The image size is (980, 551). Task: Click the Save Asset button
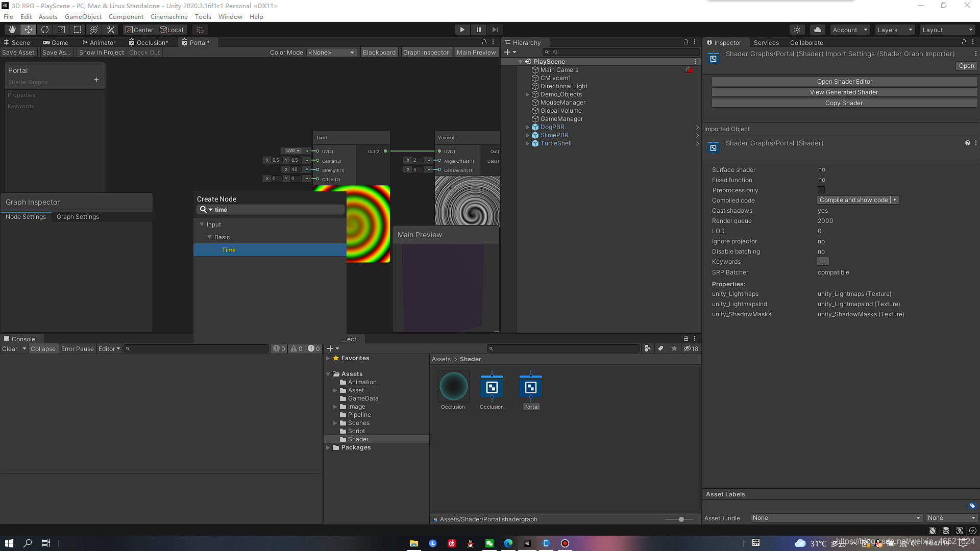(18, 53)
